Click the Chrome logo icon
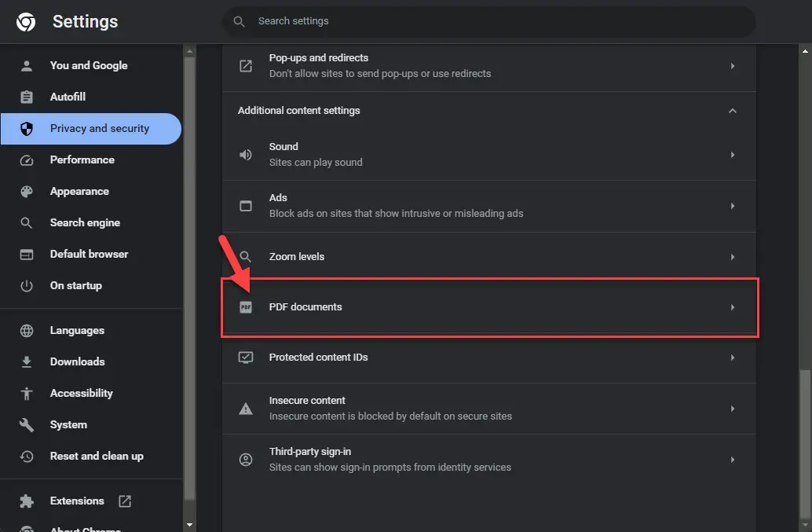Viewport: 812px width, 532px height. pyautogui.click(x=26, y=22)
